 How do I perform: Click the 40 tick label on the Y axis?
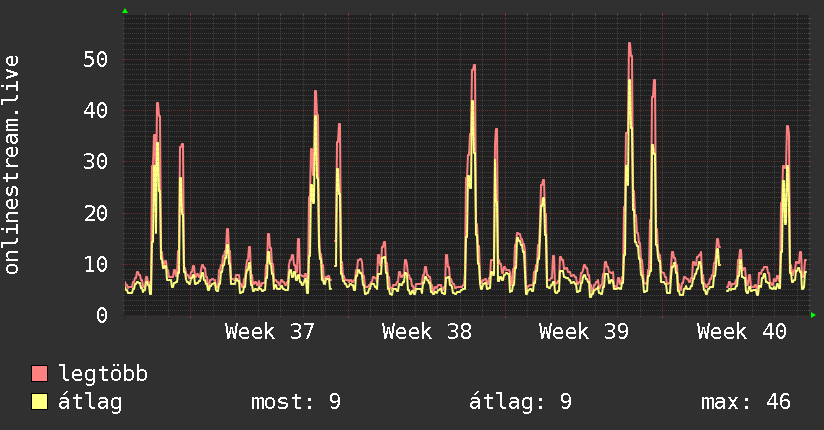pos(96,110)
